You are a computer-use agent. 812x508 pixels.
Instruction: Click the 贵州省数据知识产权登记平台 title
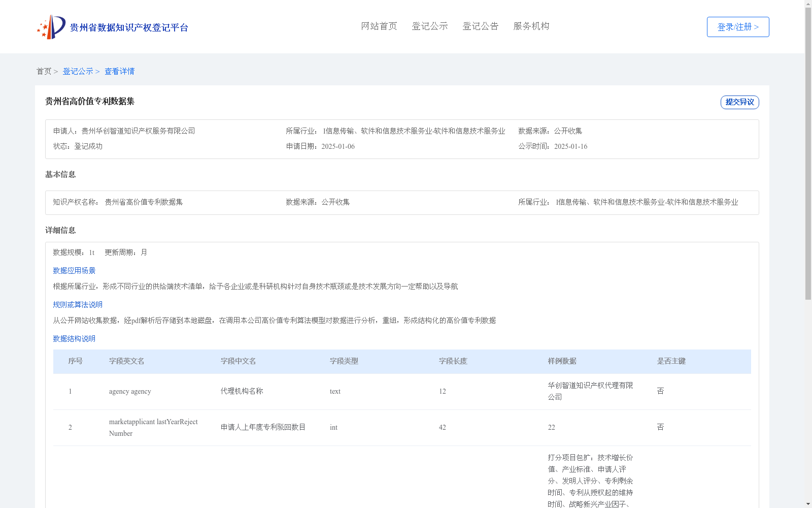coord(129,27)
